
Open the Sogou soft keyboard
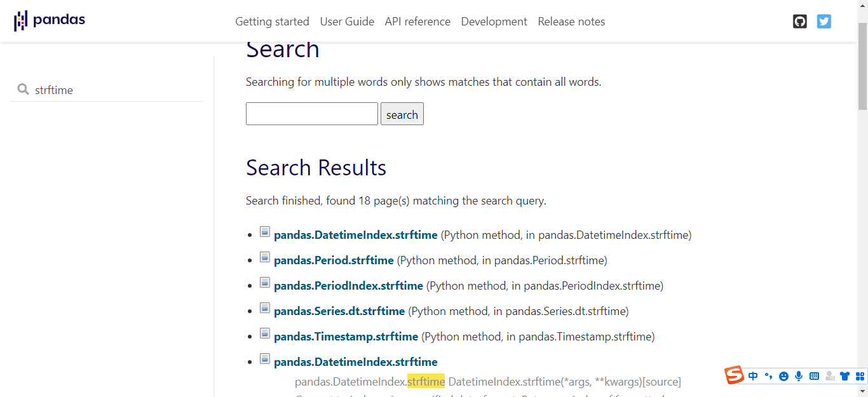(814, 376)
